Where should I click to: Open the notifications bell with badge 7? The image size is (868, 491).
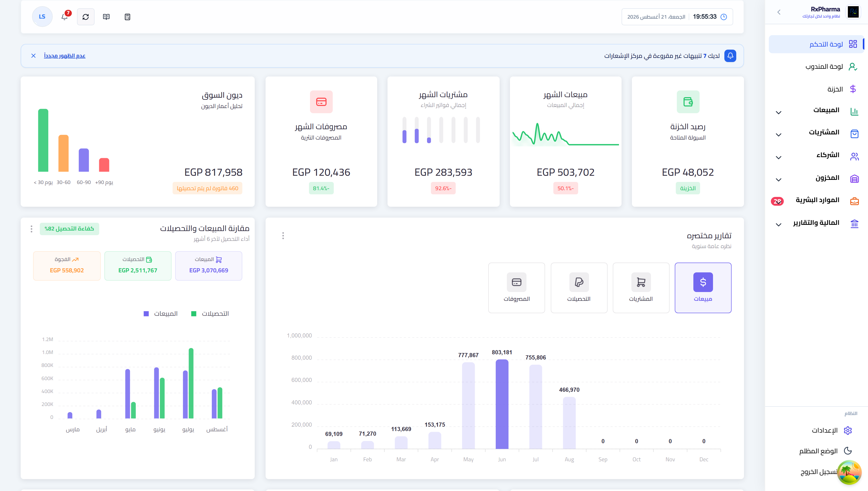click(x=65, y=17)
